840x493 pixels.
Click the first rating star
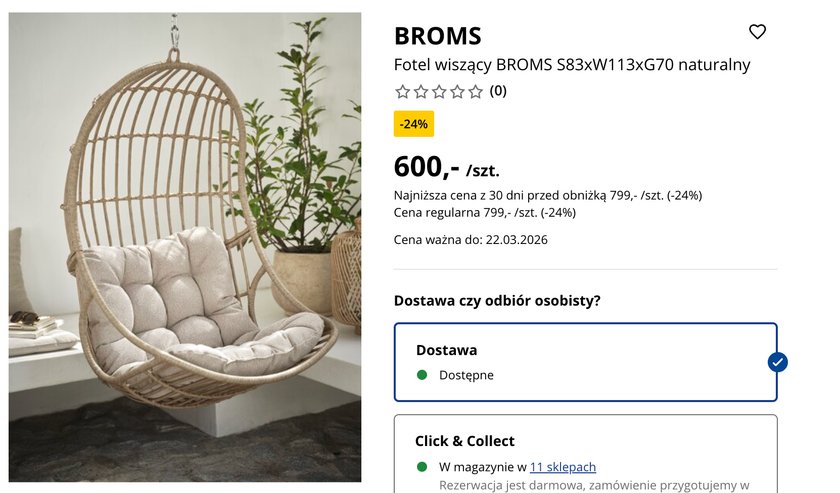402,92
